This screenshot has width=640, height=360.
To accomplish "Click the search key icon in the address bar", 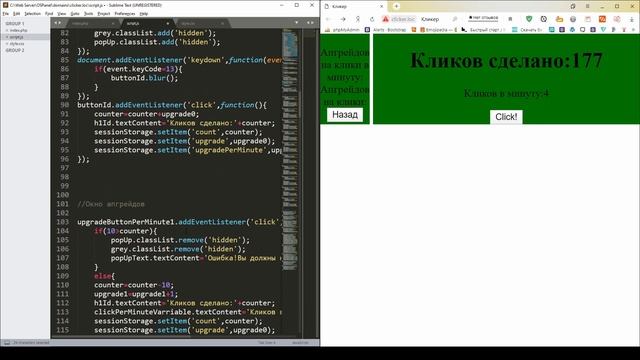I will tap(455, 19).
